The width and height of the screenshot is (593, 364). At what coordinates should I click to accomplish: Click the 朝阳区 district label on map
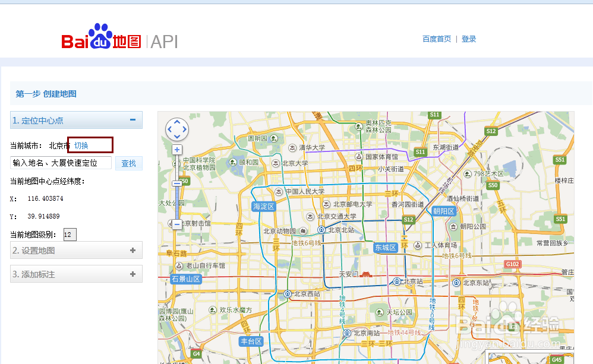click(444, 211)
